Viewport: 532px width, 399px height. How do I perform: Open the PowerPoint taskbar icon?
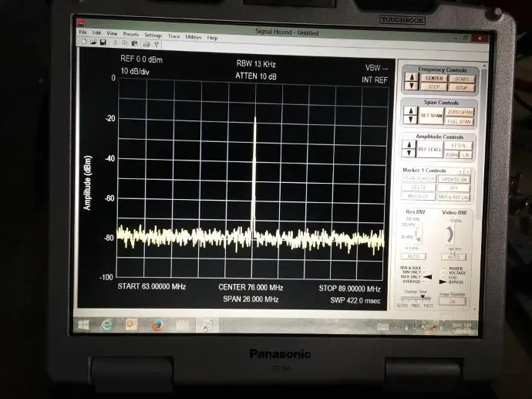[132, 325]
